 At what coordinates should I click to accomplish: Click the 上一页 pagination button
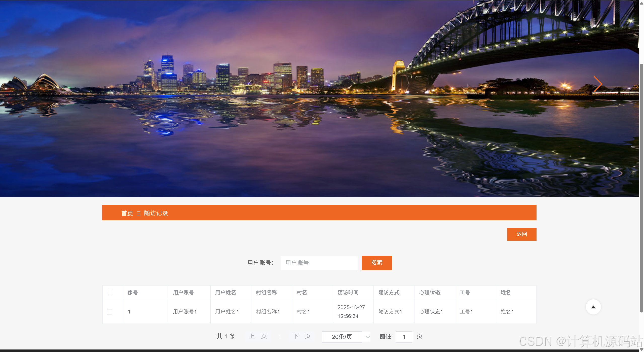tap(258, 336)
